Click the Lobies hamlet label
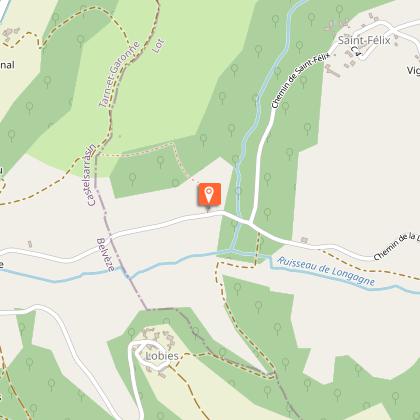The width and height of the screenshot is (420, 420). pyautogui.click(x=162, y=356)
